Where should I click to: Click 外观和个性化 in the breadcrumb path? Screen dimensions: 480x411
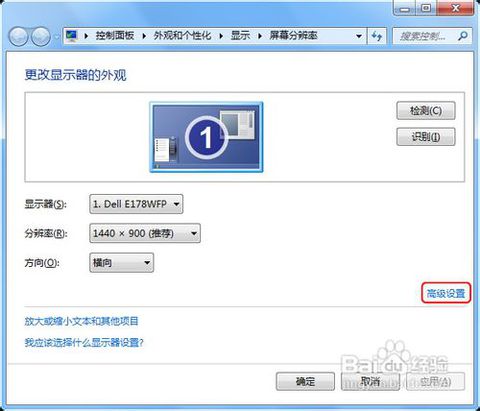click(x=182, y=35)
